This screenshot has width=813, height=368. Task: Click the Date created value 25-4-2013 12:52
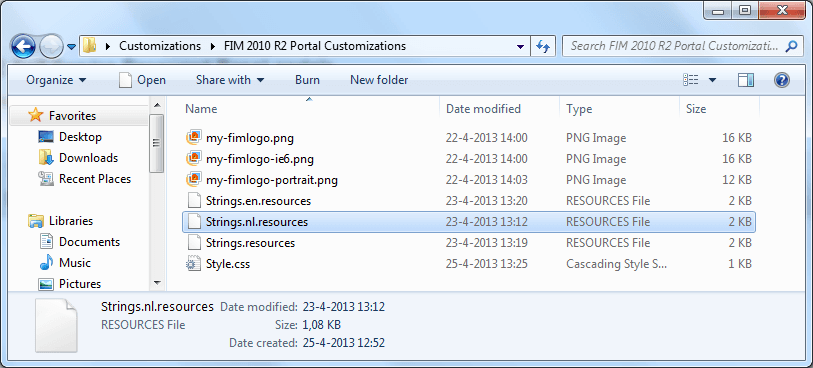click(344, 343)
